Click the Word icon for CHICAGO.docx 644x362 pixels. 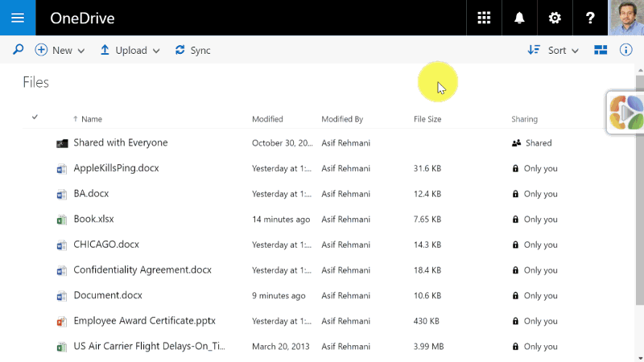(62, 245)
